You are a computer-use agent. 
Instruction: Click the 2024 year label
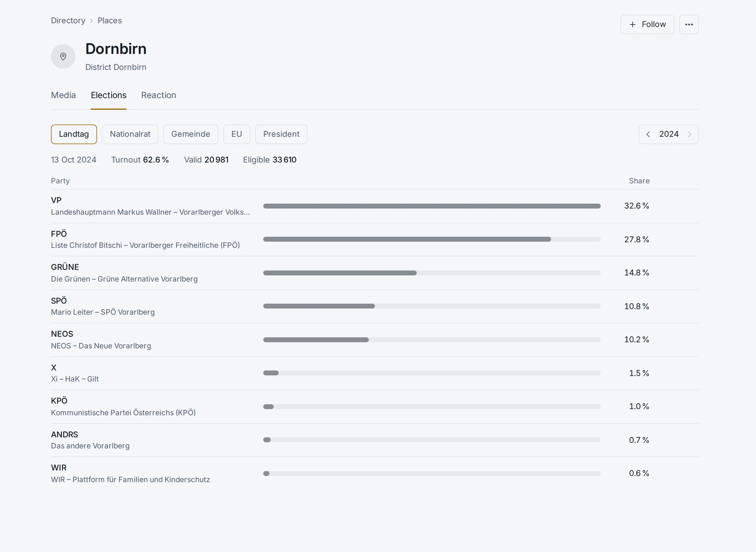click(669, 134)
